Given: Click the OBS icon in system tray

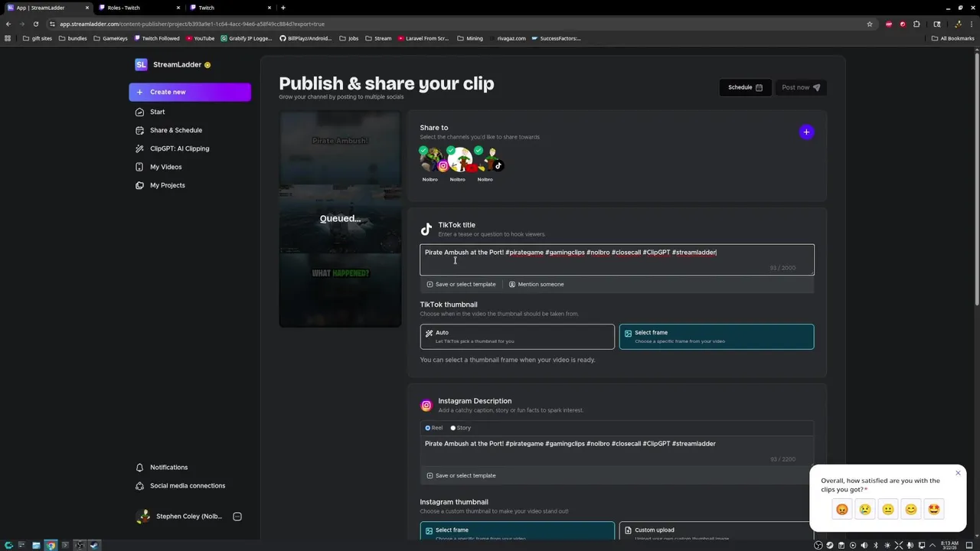Looking at the screenshot, I should (818, 545).
